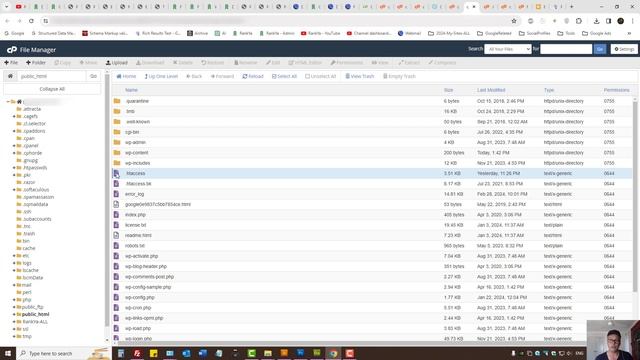Sort by the Permissions column header

click(x=616, y=90)
